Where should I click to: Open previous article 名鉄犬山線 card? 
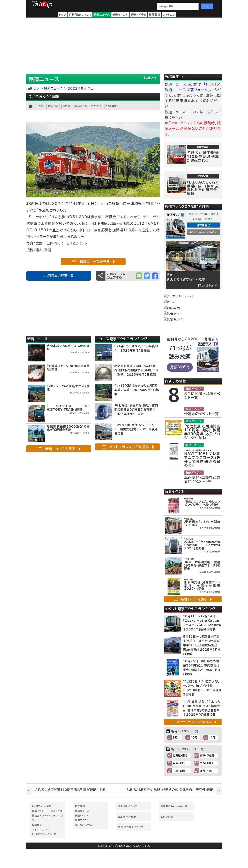[x=193, y=154]
